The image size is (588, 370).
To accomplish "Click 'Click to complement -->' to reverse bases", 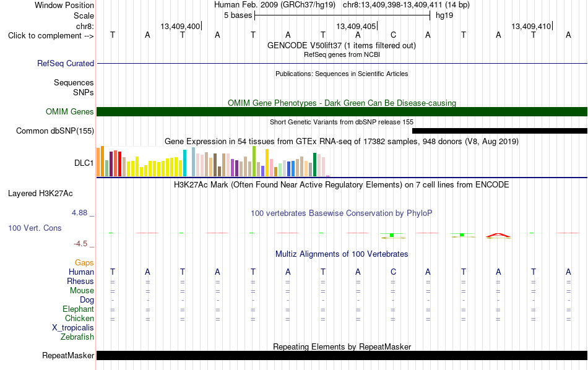I will (51, 36).
